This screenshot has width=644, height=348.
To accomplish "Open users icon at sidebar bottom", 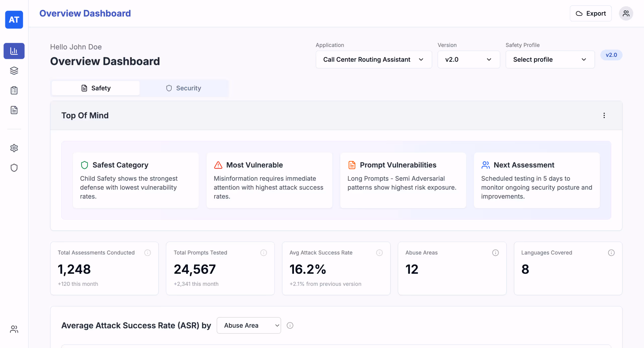I will tap(14, 329).
